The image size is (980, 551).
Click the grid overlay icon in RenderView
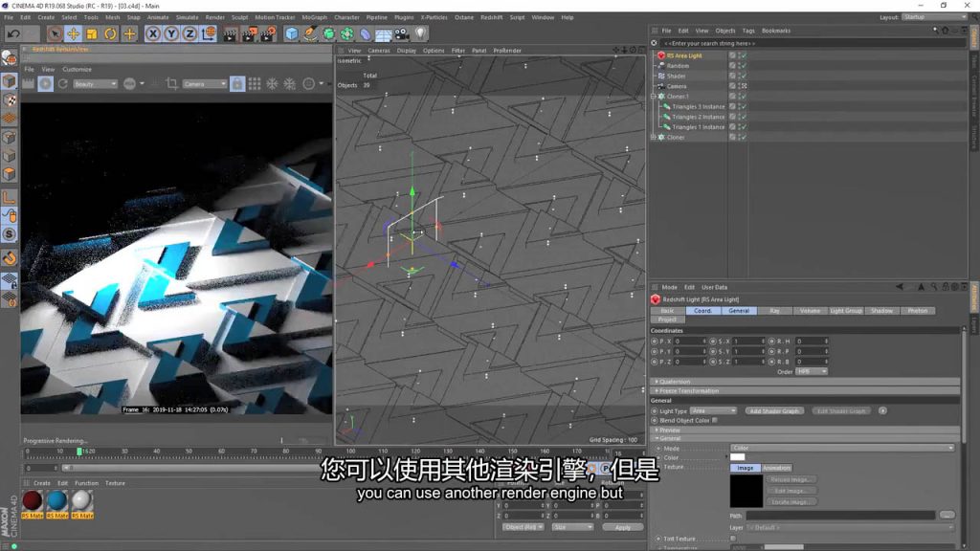click(255, 84)
